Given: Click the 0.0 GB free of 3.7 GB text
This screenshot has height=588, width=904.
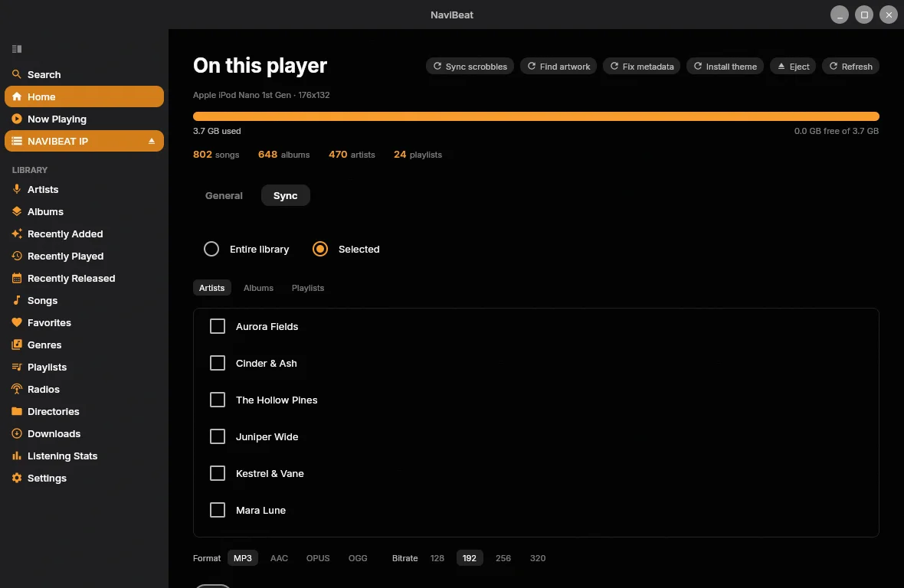Looking at the screenshot, I should [x=836, y=131].
